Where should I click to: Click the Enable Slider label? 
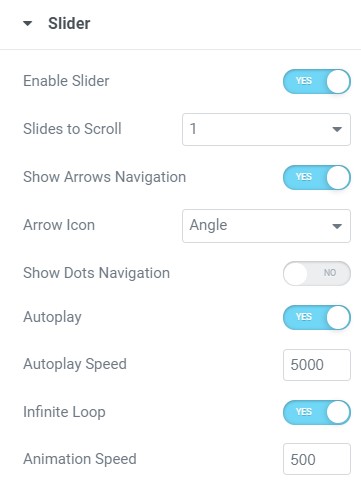(x=66, y=81)
